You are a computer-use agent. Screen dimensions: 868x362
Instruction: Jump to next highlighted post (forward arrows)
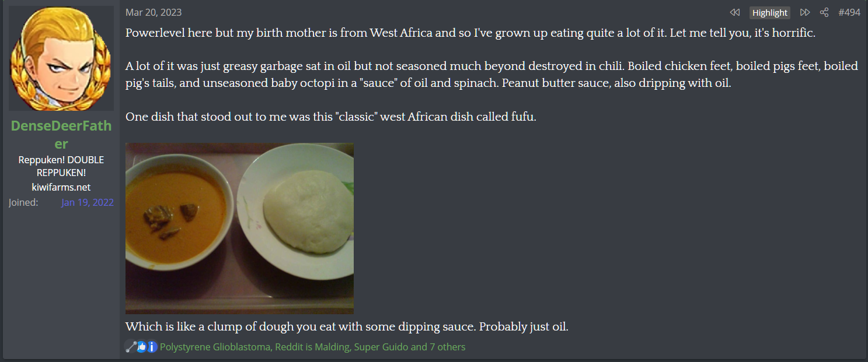pyautogui.click(x=805, y=12)
